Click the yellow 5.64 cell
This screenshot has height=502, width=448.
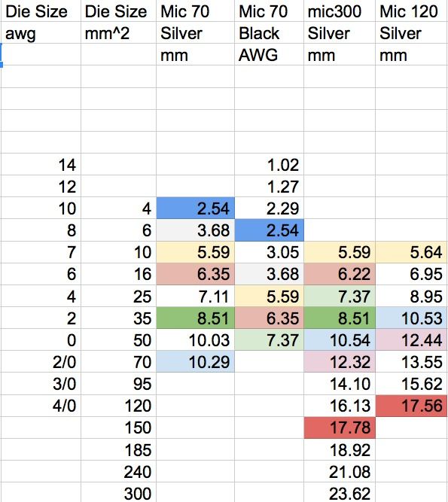(412, 252)
